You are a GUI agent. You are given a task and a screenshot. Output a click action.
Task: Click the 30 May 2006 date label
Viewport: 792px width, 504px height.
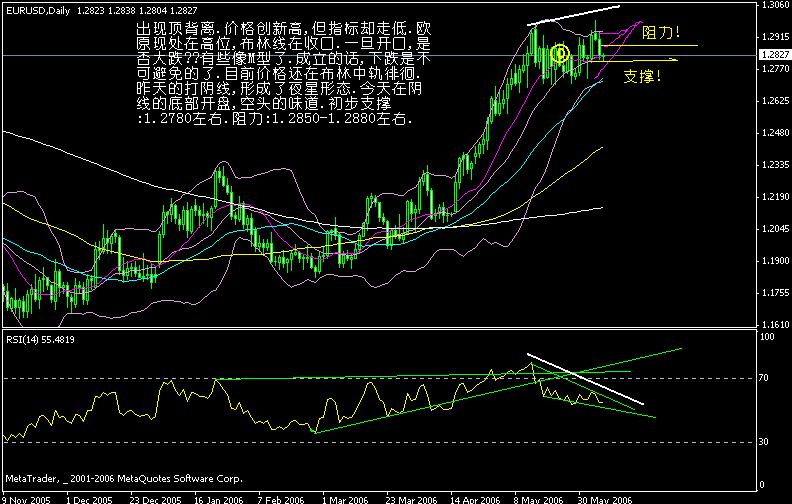tap(605, 499)
